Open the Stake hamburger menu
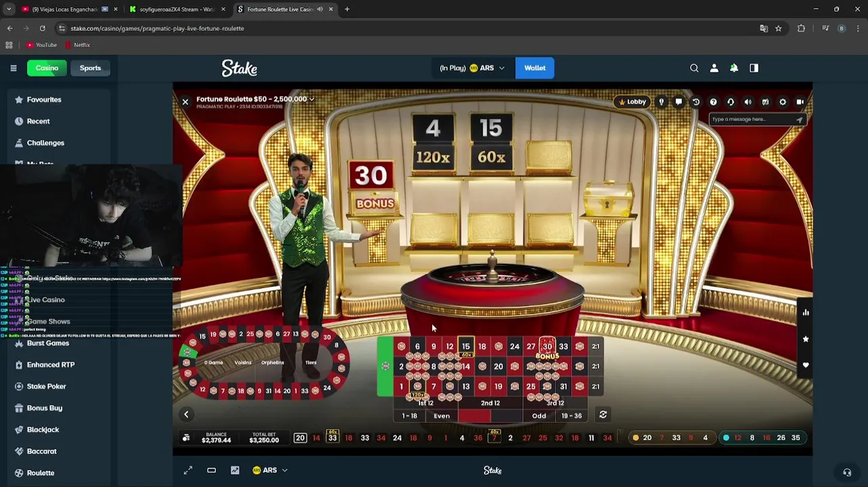This screenshot has height=487, width=868. click(13, 68)
